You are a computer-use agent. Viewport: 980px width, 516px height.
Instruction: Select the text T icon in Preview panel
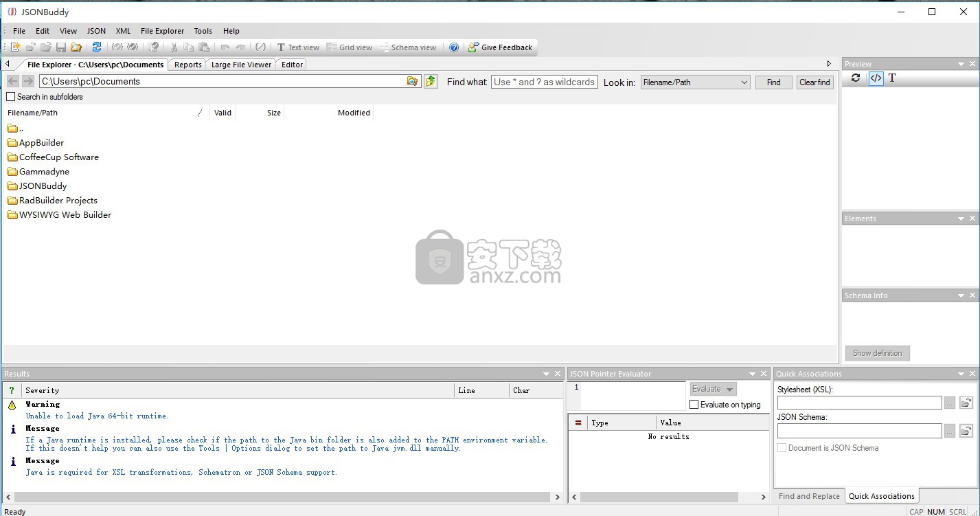tap(892, 78)
